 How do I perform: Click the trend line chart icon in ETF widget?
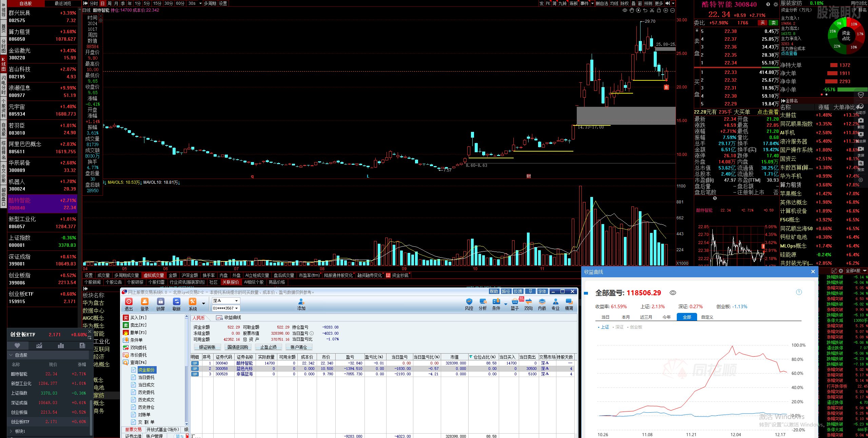pos(39,345)
